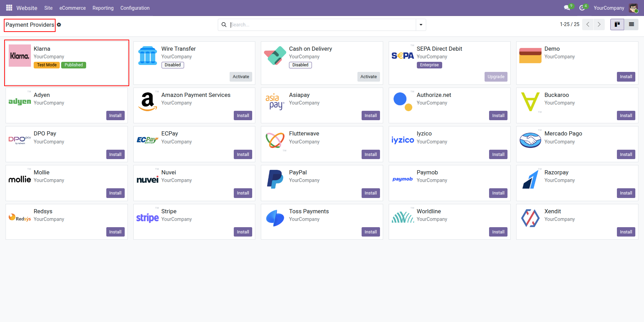
Task: Expand the search options dropdown arrow
Action: (x=421, y=25)
